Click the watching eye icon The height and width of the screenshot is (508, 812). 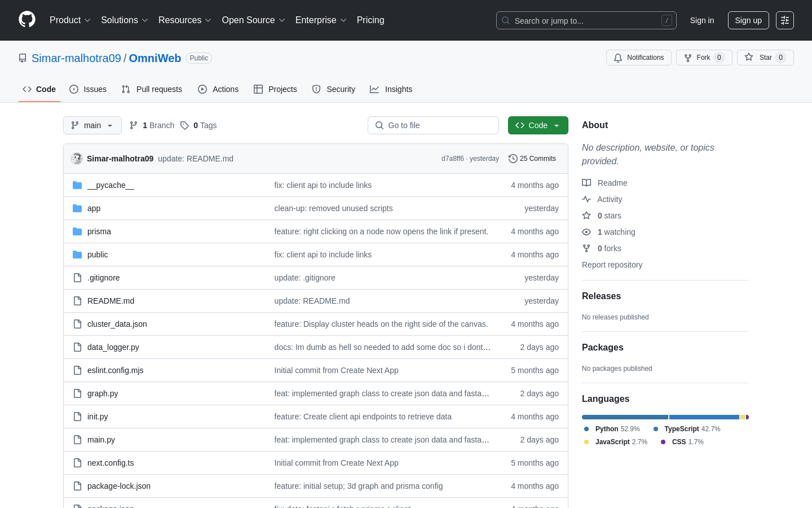click(586, 232)
